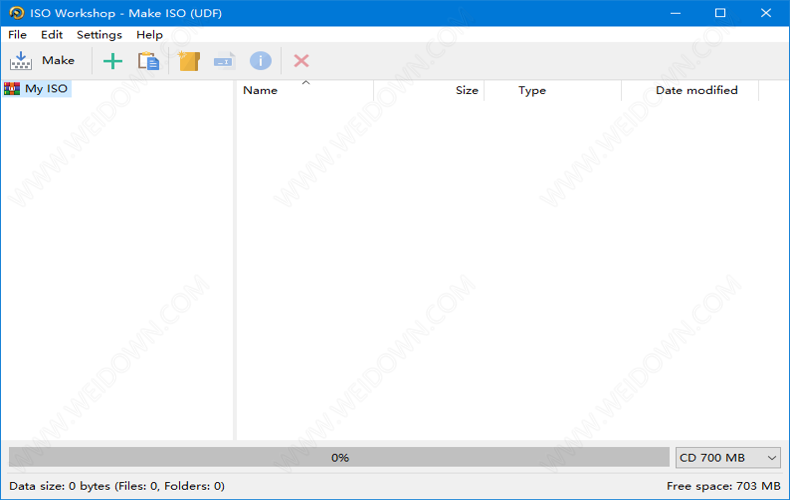Close the ISO Workshop window
The image size is (790, 500).
pyautogui.click(x=766, y=13)
